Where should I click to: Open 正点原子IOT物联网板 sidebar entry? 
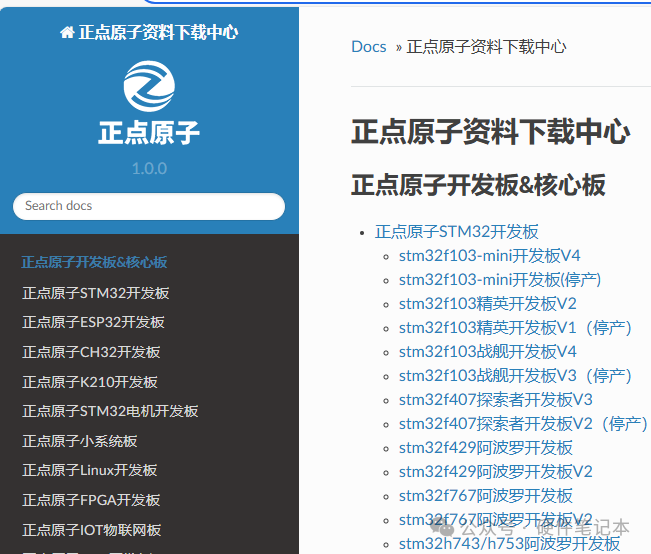[92, 530]
